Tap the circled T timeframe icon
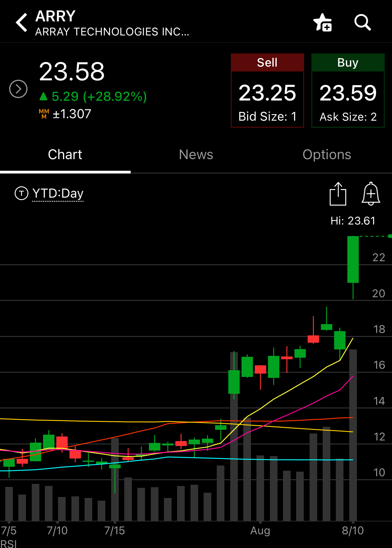Viewport: 392px width, 548px height. 21,193
